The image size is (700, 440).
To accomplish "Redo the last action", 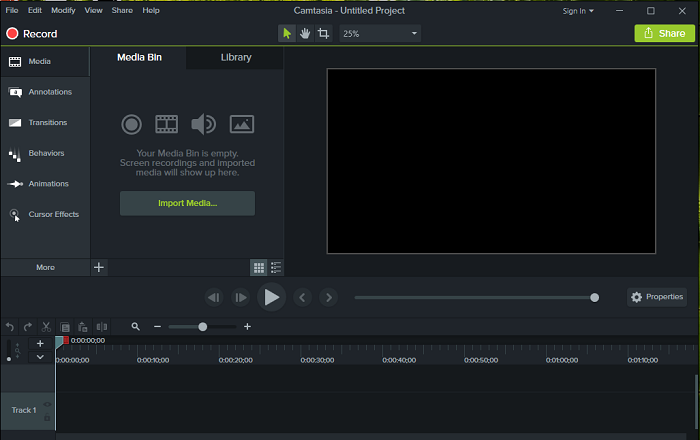I will (x=28, y=327).
